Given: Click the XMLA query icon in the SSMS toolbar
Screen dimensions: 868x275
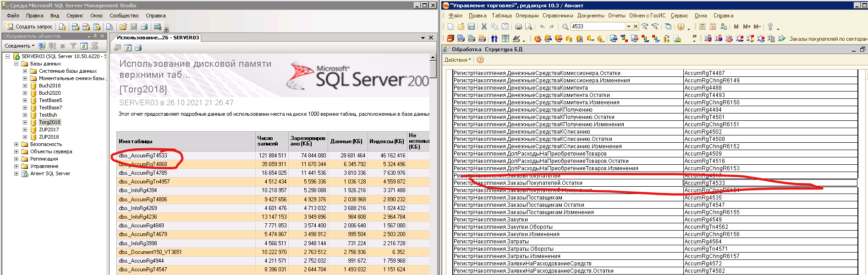Looking at the screenshot, I should 97,27.
